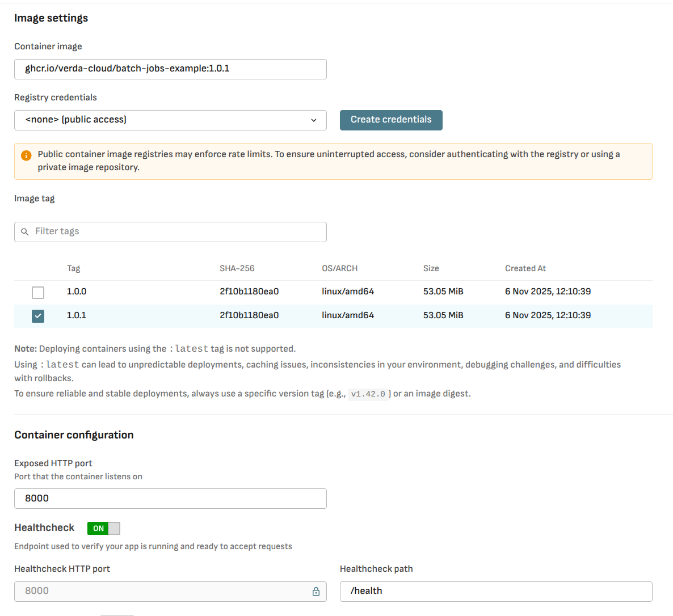The height and width of the screenshot is (616, 673).
Task: Click the locked Healthcheck HTTP port field
Action: (x=165, y=591)
